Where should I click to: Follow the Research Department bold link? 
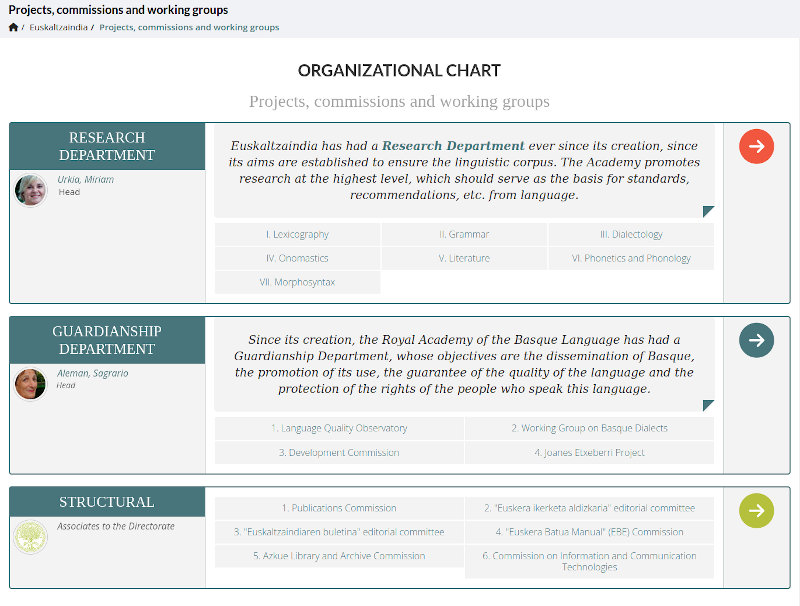coord(453,146)
